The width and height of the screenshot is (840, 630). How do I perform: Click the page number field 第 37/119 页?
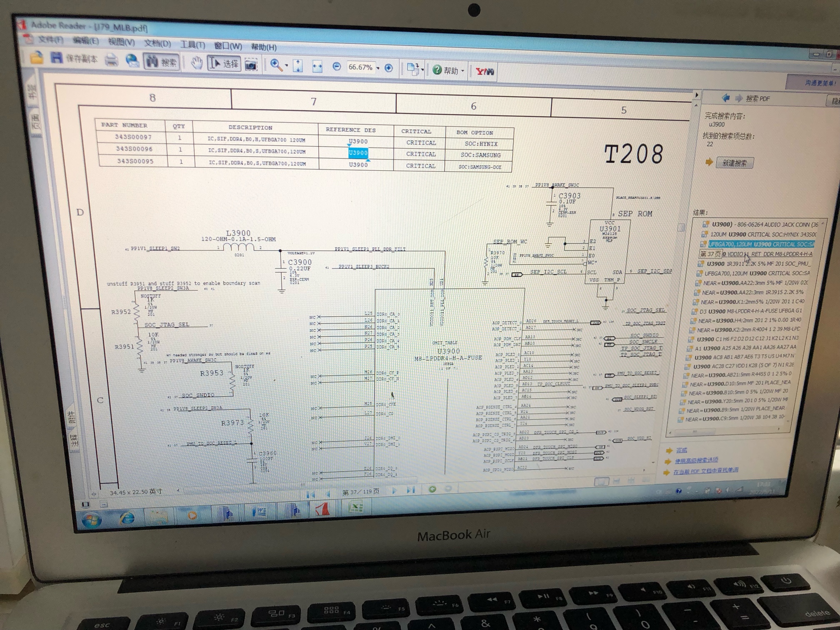point(361,492)
